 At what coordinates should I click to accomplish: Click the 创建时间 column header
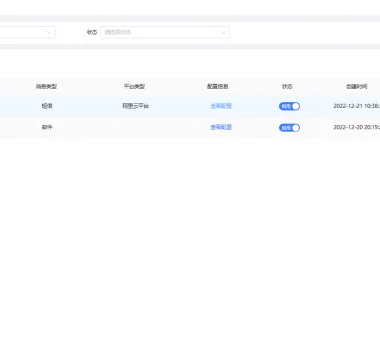pos(356,87)
